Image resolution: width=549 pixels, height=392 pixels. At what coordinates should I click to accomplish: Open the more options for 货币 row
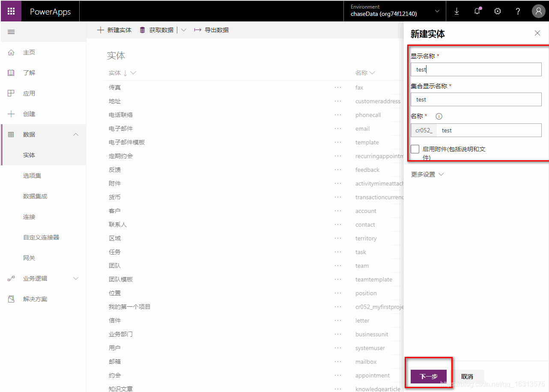338,197
